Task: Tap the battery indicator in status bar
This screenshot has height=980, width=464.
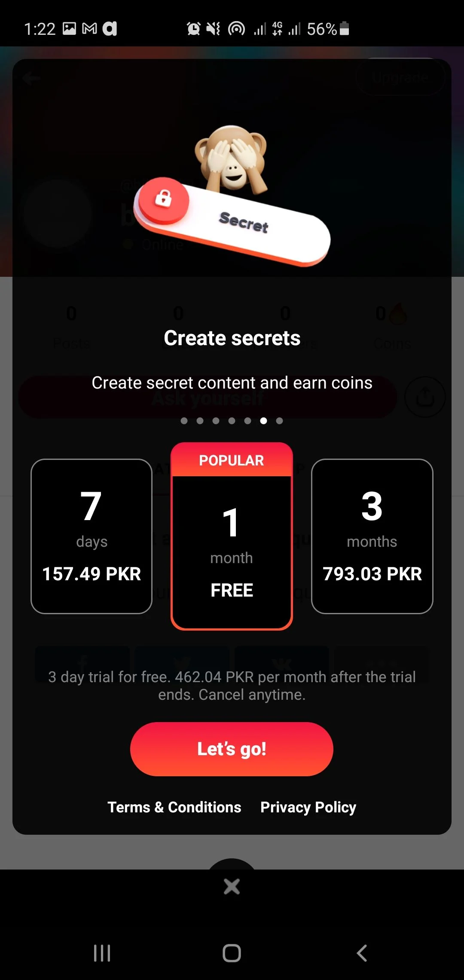Action: click(344, 28)
